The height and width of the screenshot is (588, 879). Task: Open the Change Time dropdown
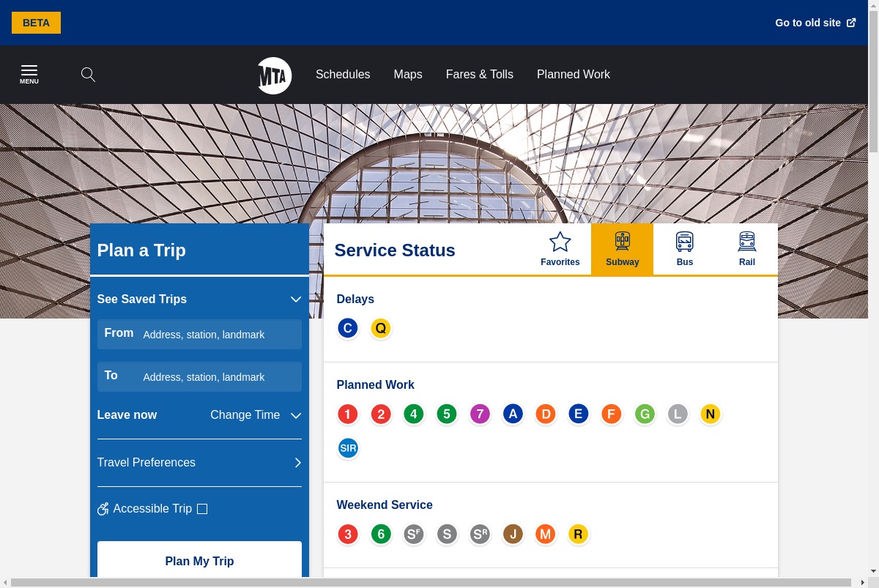256,415
